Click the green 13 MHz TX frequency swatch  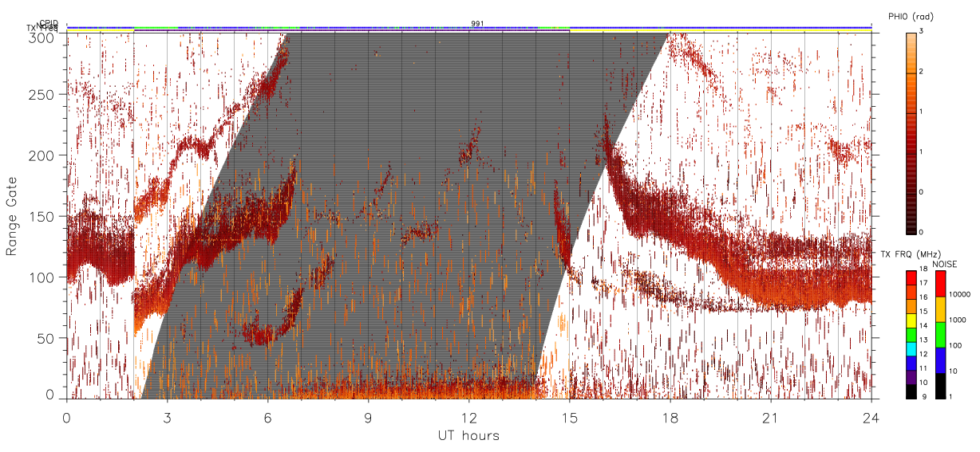point(911,335)
